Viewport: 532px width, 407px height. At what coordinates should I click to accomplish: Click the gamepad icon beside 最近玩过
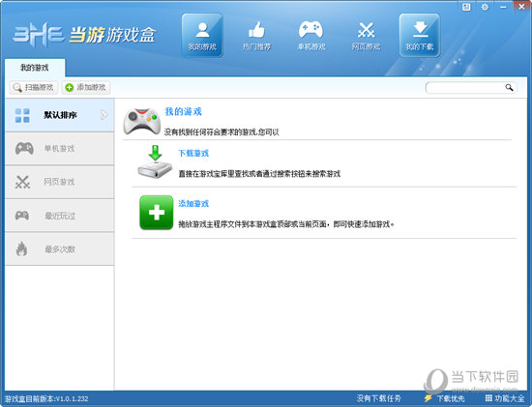coord(22,216)
